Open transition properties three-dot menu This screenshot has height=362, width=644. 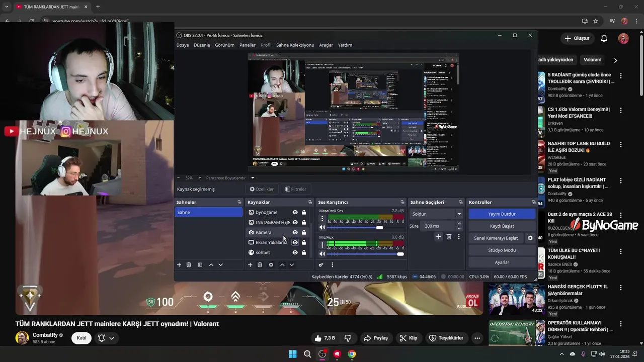458,237
